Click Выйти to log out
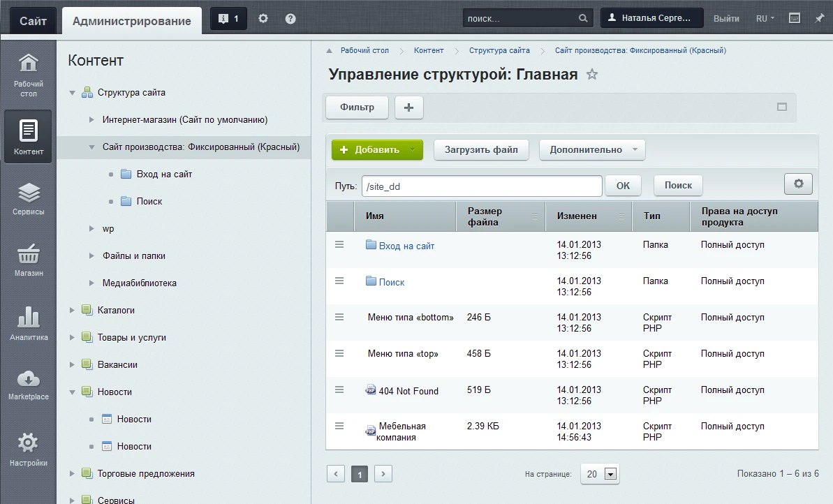 point(726,19)
